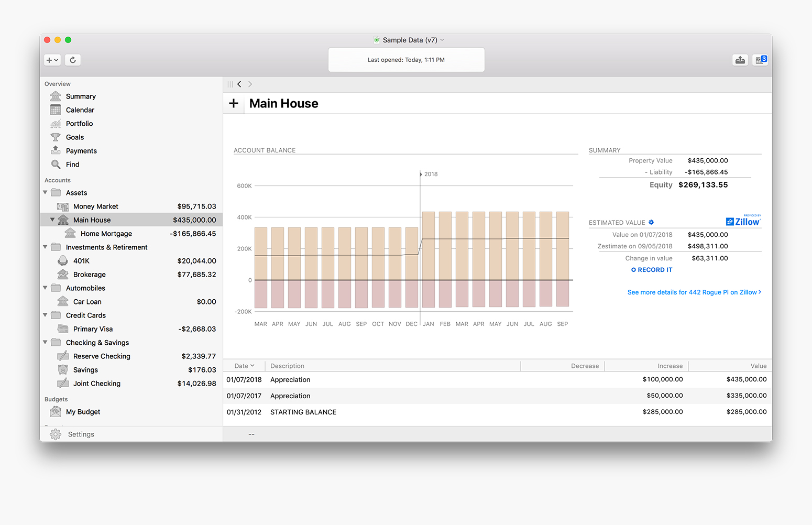Select the Joint Checking check icon
The height and width of the screenshot is (525, 812).
coord(63,384)
